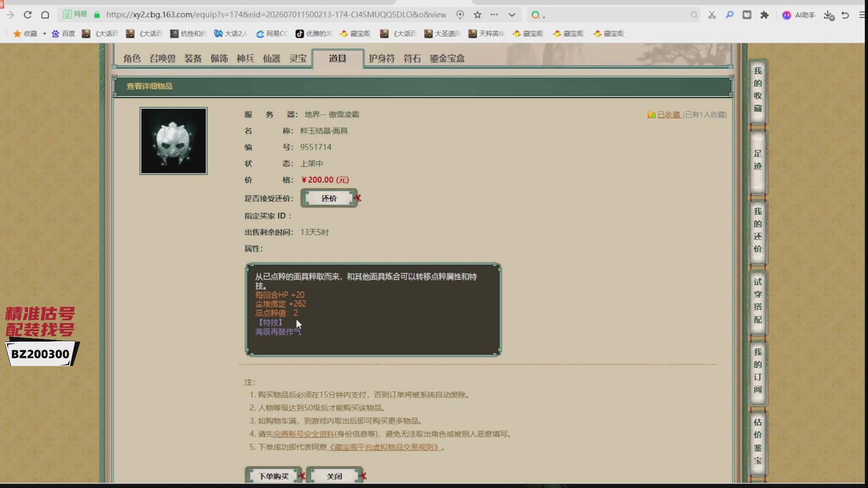Open the 网易CC bookmark
The height and width of the screenshot is (488, 868).
(272, 33)
